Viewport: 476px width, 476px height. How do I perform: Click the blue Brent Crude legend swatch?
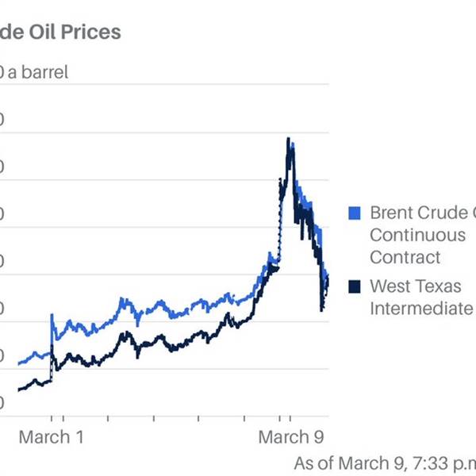click(x=355, y=213)
